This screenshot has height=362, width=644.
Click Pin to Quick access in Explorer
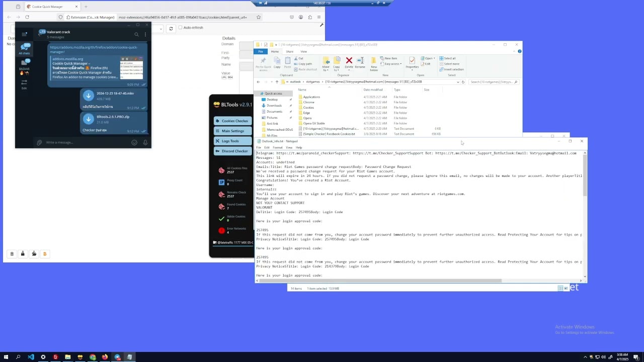click(x=263, y=64)
